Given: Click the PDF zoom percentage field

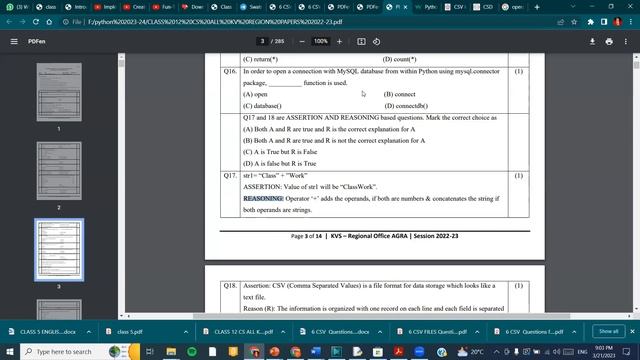Looking at the screenshot, I should [321, 41].
